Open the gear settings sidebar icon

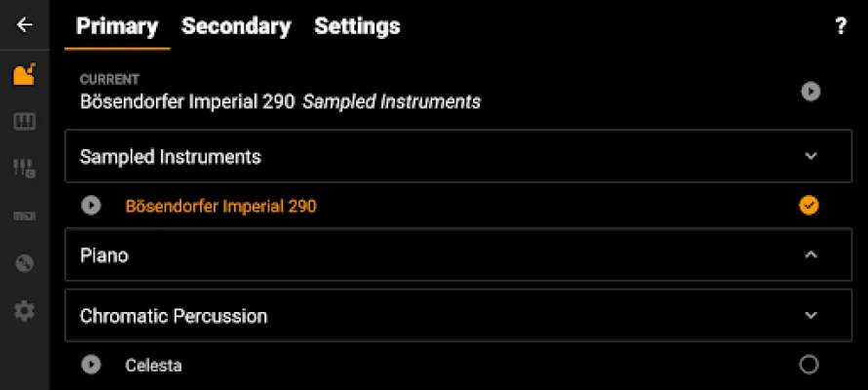[24, 311]
